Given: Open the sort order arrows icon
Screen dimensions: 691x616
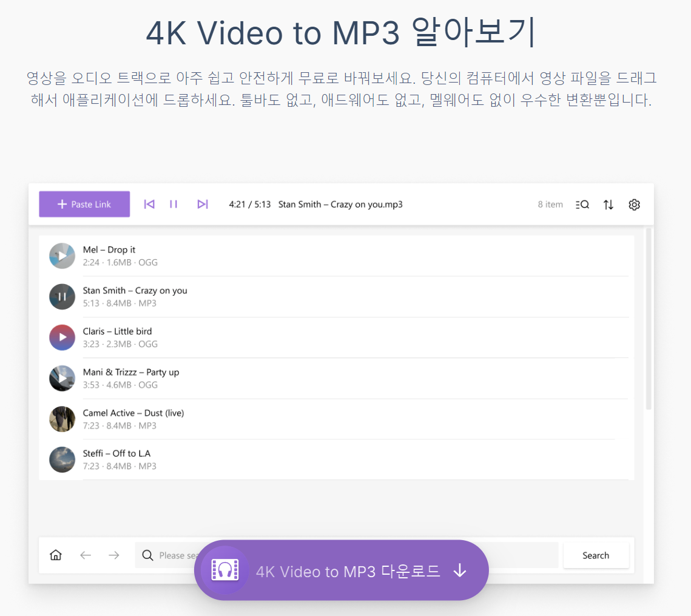Looking at the screenshot, I should [608, 205].
